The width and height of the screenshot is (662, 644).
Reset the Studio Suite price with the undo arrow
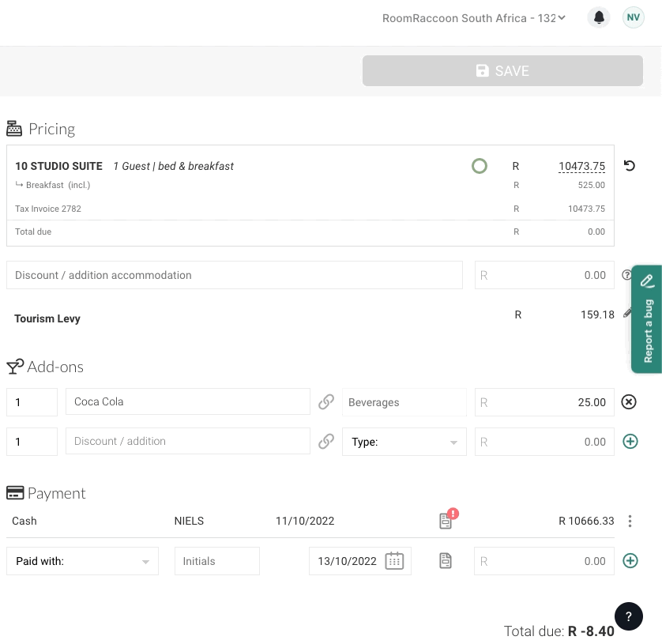[629, 165]
